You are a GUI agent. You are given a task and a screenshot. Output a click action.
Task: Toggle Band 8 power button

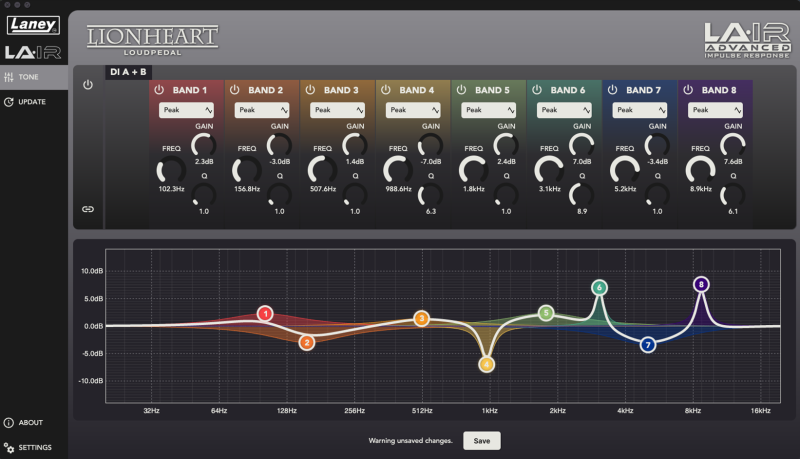coord(688,90)
